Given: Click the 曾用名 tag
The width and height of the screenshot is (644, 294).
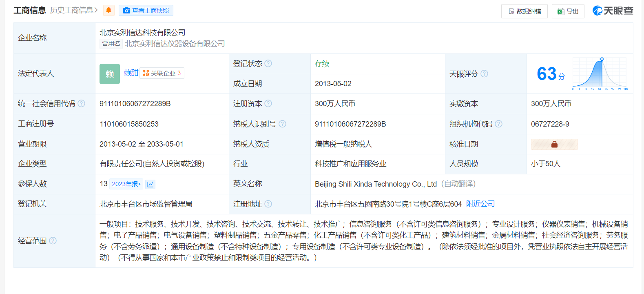Looking at the screenshot, I should [111, 44].
